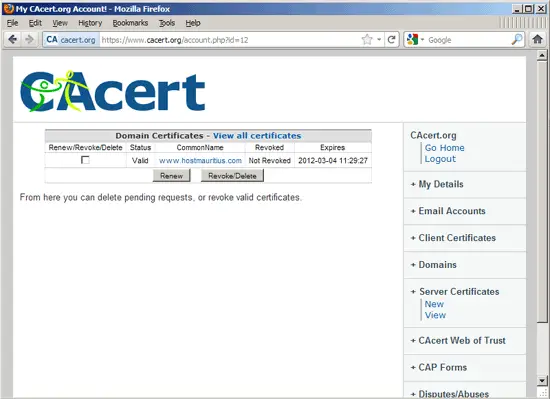Expand the Disputes/Abuses section
The image size is (550, 399).
(450, 394)
